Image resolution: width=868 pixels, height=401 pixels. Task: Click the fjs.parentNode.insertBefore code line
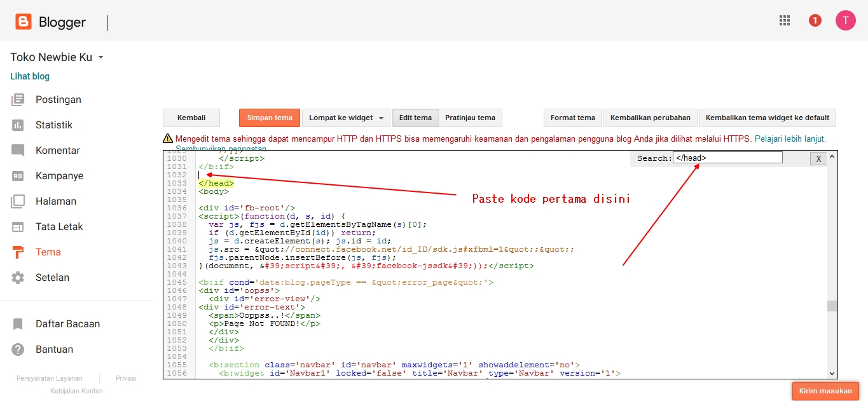[x=302, y=257]
